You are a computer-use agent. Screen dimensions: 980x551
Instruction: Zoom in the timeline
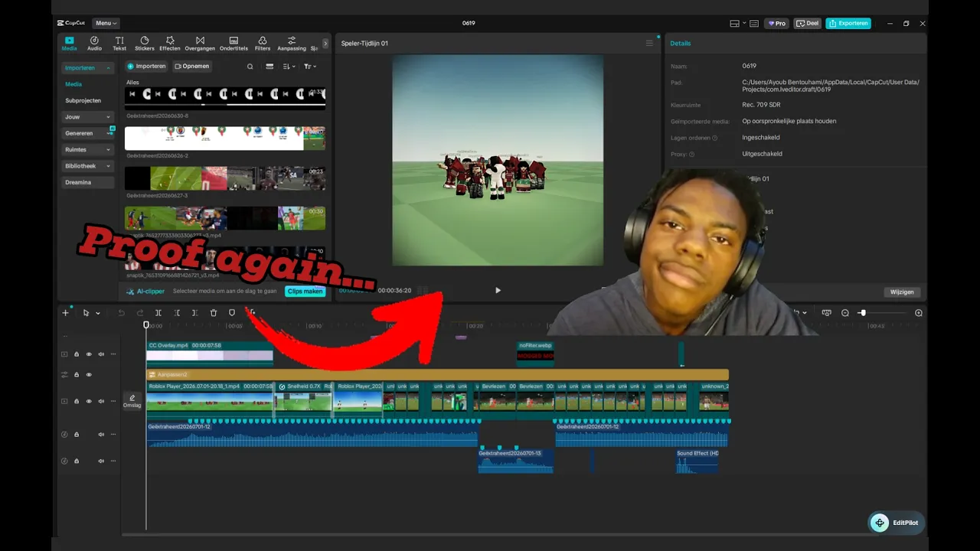(919, 313)
